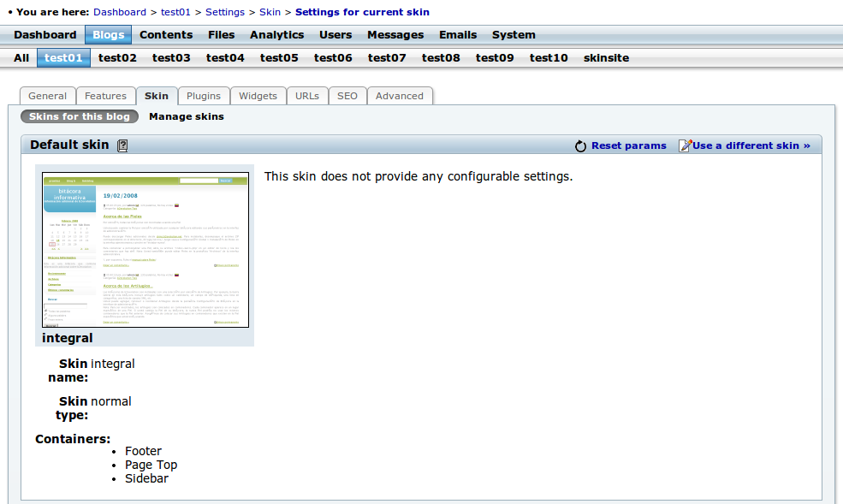Switch to the Widgets tab

click(x=258, y=96)
